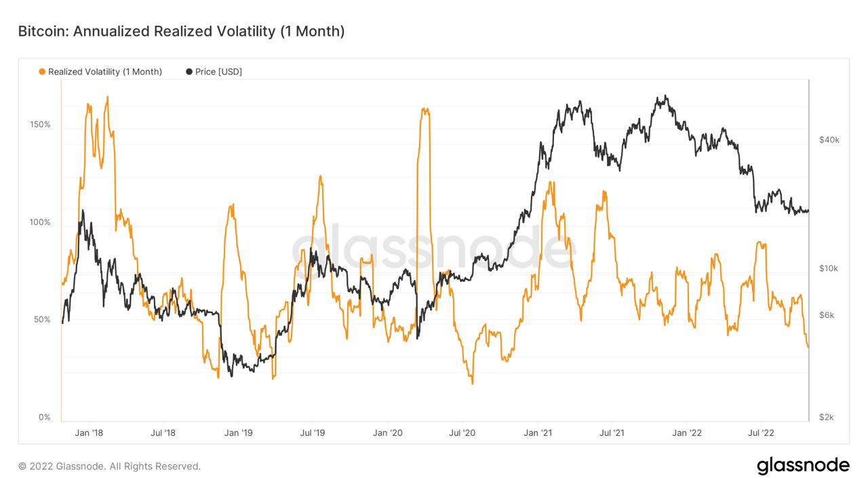Click the 150% volatility axis label
The width and height of the screenshot is (868, 488).
point(40,125)
